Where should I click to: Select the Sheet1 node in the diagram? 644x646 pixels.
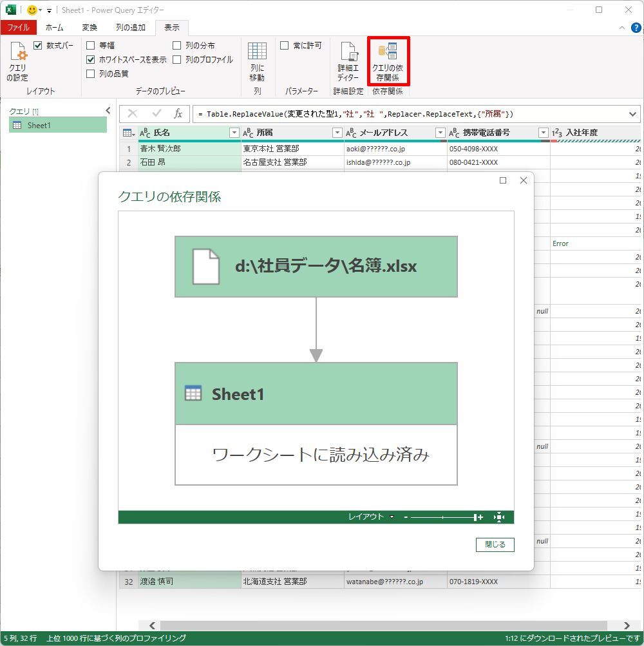(x=316, y=394)
